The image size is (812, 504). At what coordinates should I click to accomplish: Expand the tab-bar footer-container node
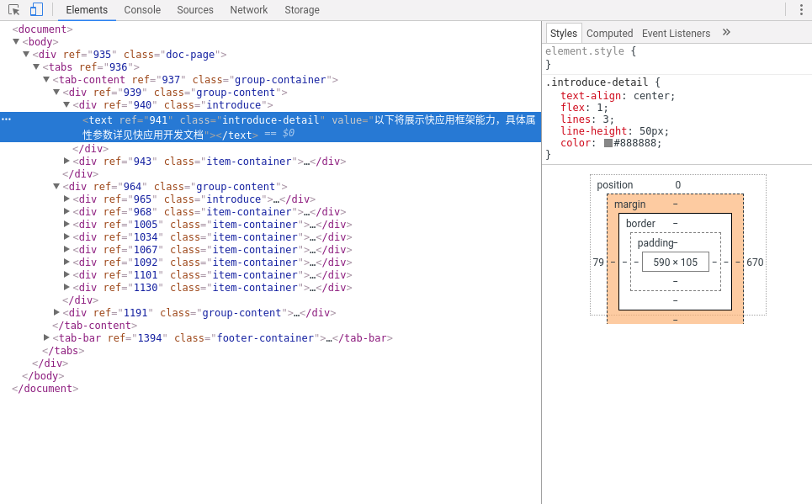point(47,337)
